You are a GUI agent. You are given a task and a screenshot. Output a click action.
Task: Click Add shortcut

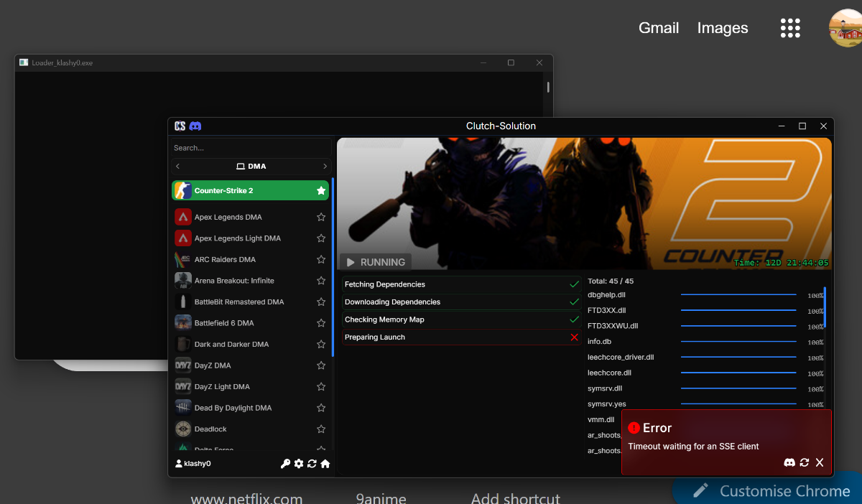pos(516,498)
